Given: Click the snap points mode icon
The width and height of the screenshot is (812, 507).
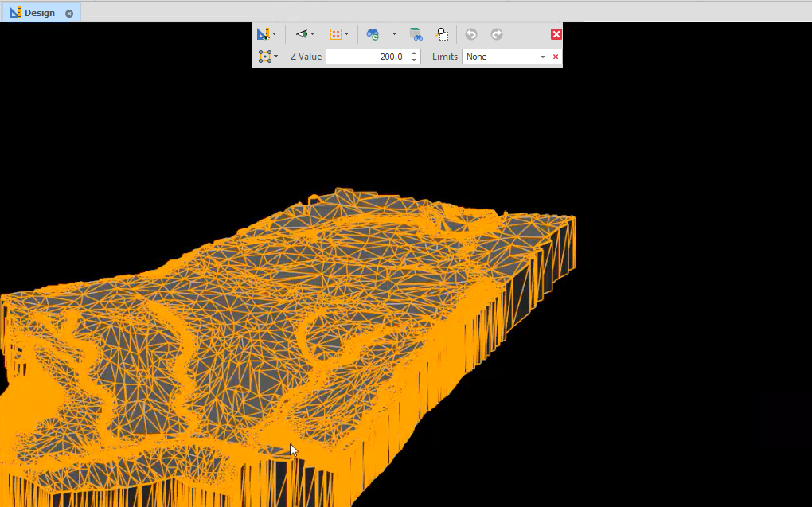Looking at the screenshot, I should 264,57.
